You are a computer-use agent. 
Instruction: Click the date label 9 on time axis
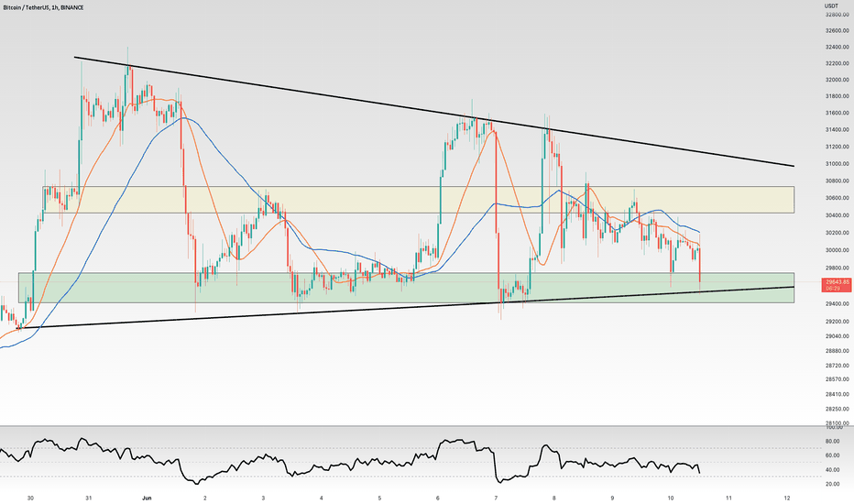tap(612, 498)
